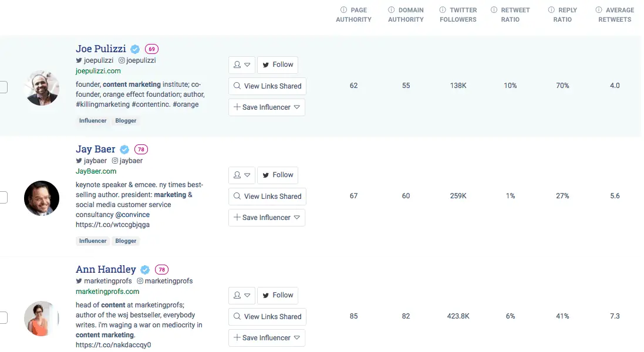This screenshot has height=352, width=644.
Task: Open Jay Baer's person dropdown menu
Action: (x=242, y=175)
